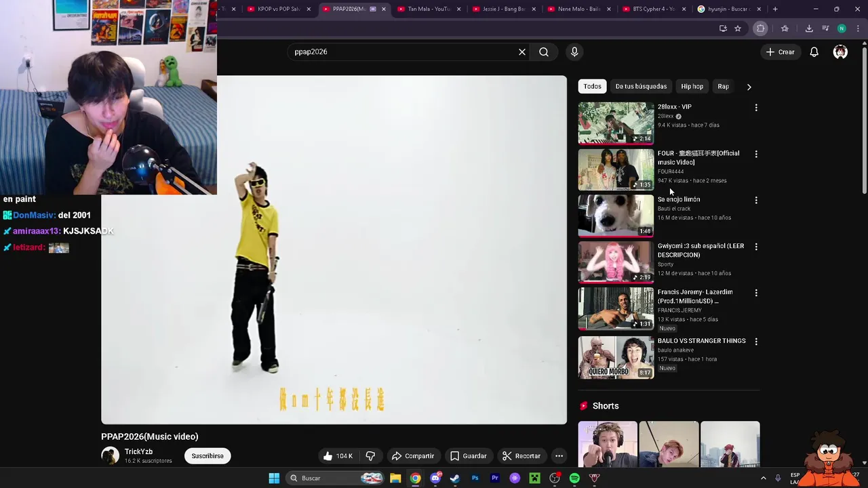Viewport: 868px width, 488px height.
Task: Open options menu for FOUR music video
Action: [x=756, y=154]
